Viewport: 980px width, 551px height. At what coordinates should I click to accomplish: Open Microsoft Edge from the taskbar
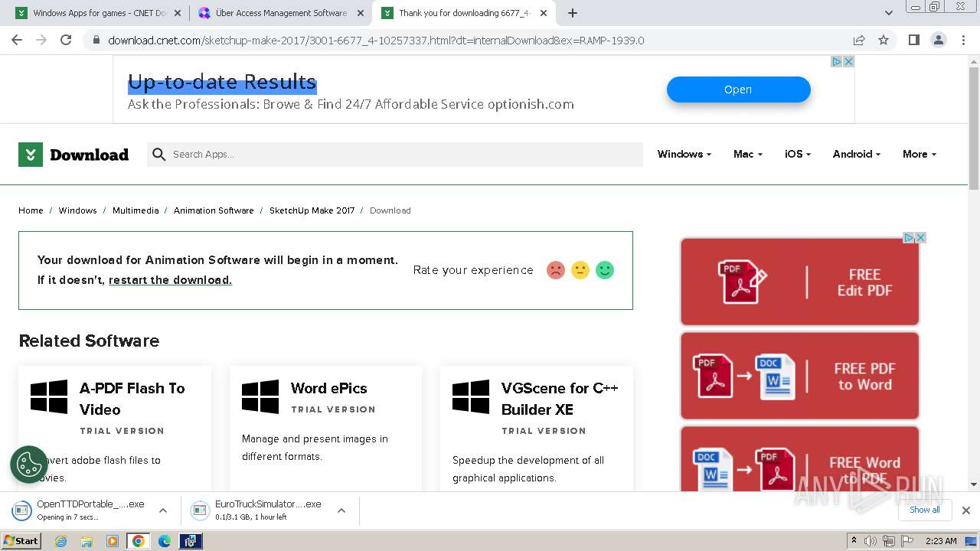pyautogui.click(x=165, y=541)
